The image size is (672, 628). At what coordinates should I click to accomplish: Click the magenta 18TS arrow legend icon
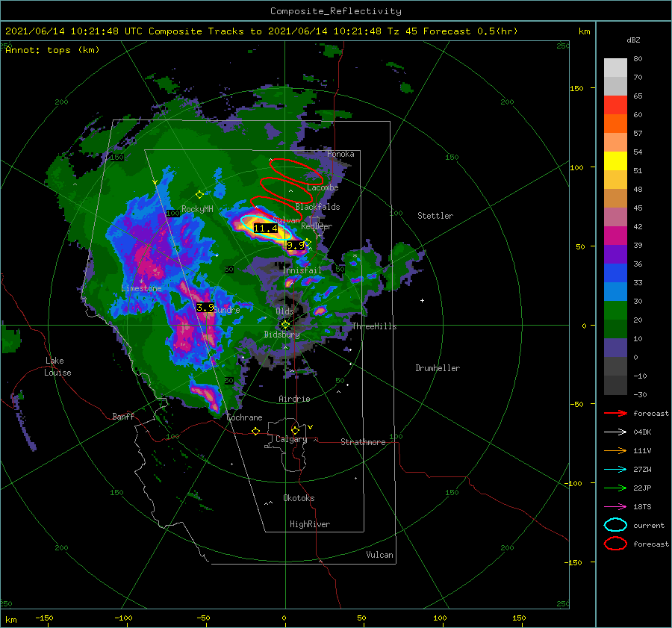point(615,507)
